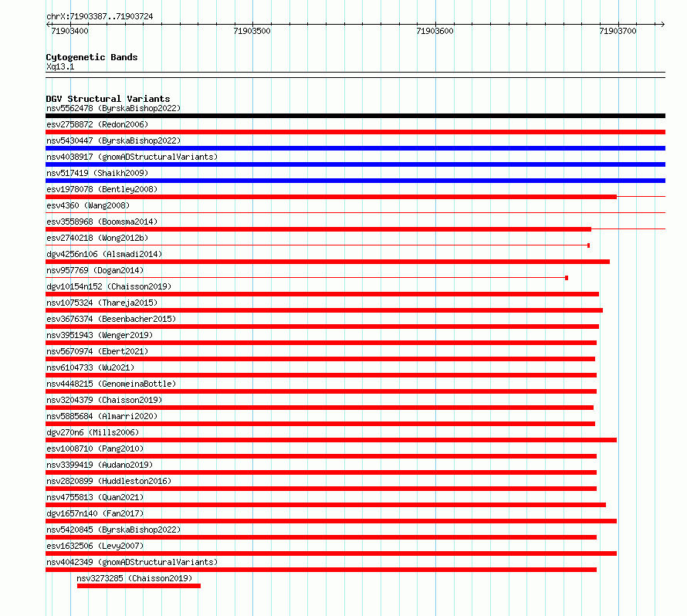Select the Xq13.1 band label
Viewport: 687px width, 616px height.
[x=60, y=67]
